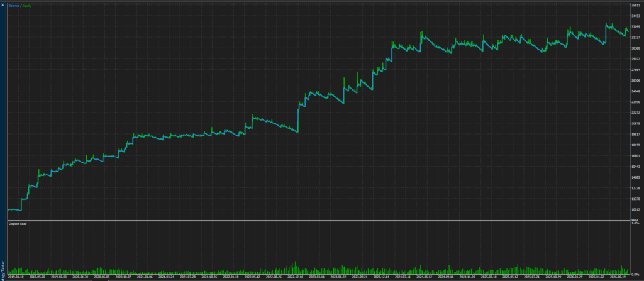
Task: Click the 20875 value on the balance axis
Action: point(636,124)
